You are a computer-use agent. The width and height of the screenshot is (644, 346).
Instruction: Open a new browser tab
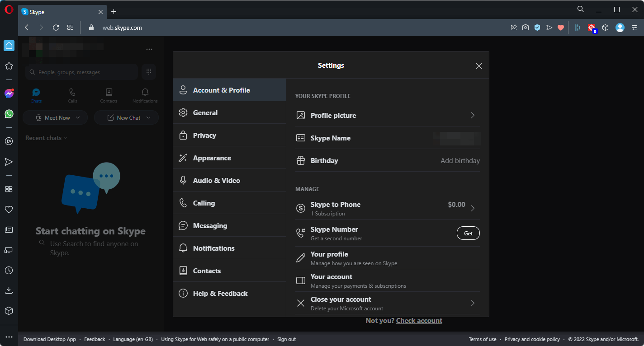pos(114,12)
